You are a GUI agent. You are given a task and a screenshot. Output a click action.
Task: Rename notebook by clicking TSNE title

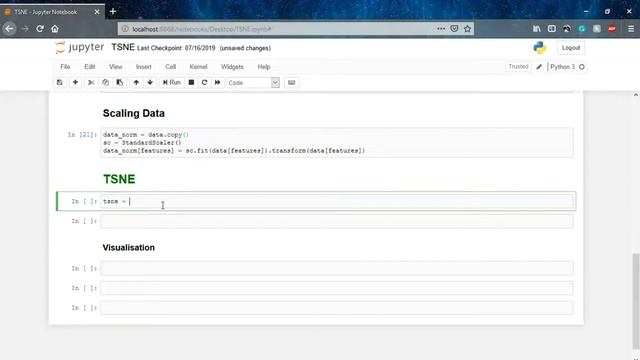[x=123, y=47]
